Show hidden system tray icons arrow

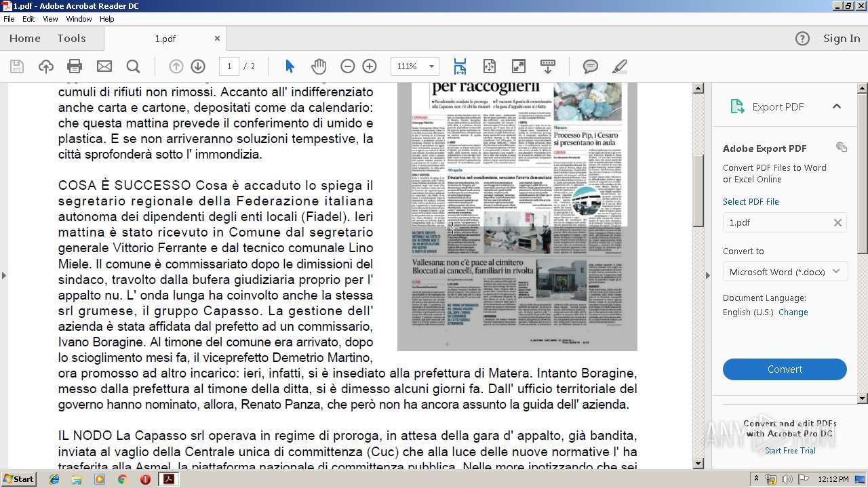(757, 479)
